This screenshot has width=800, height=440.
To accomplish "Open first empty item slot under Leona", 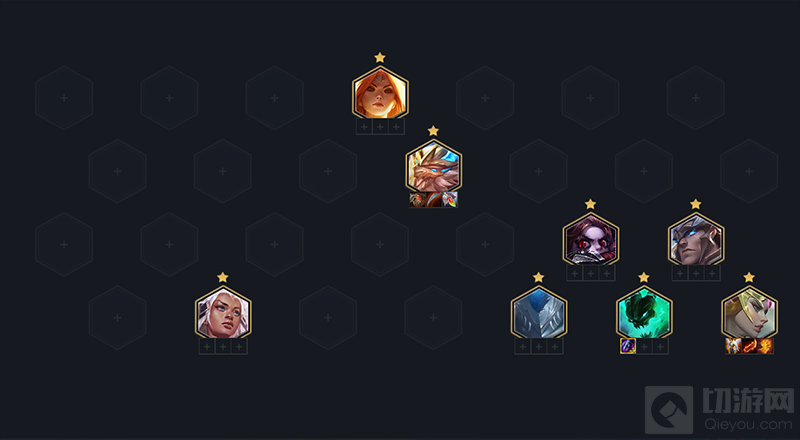I will tap(364, 127).
